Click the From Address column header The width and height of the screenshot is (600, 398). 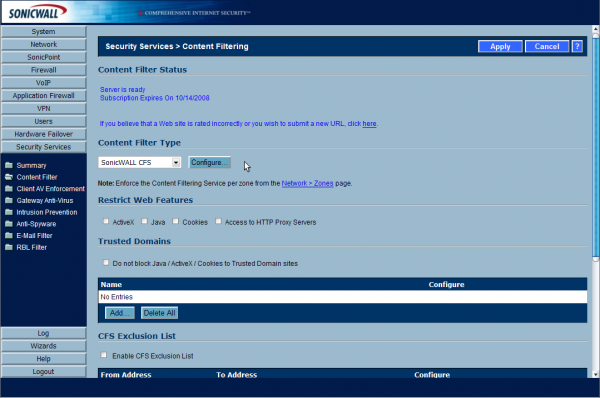126,375
